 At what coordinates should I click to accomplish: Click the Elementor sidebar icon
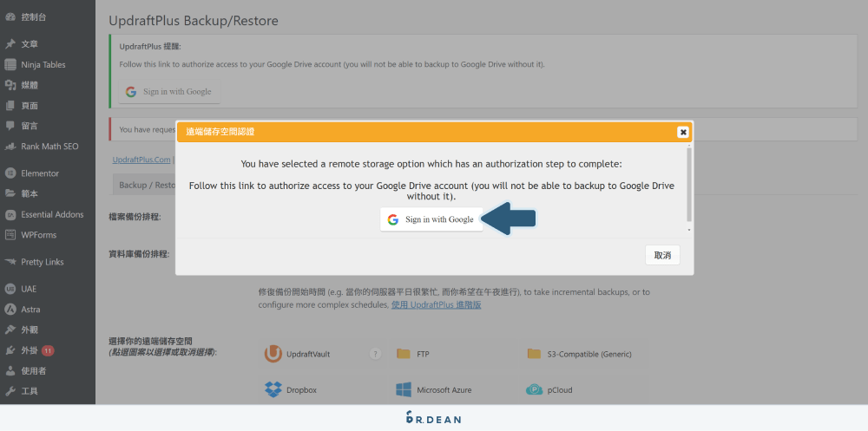10,173
